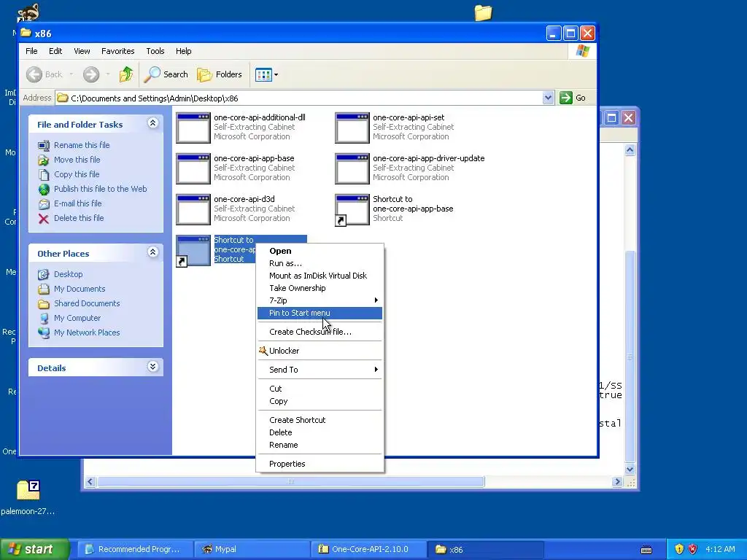This screenshot has height=560, width=747.
Task: Toggle the Folders pane button
Action: (220, 74)
